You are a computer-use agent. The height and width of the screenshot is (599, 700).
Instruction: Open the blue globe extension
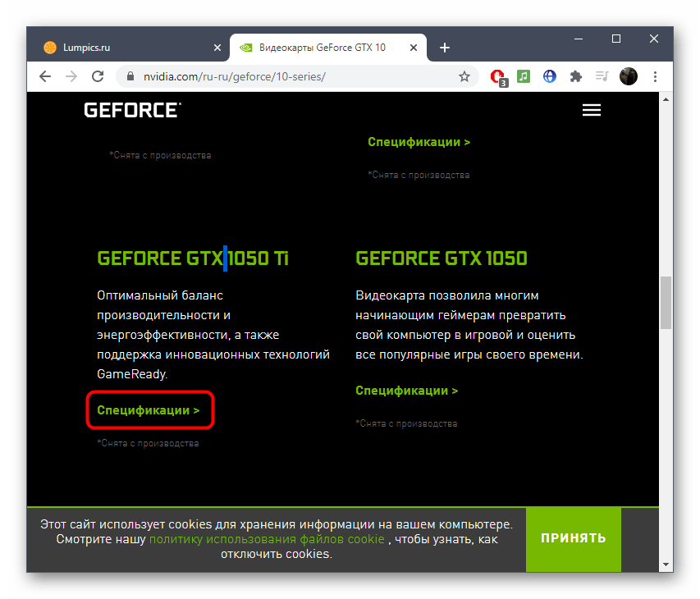tap(550, 77)
